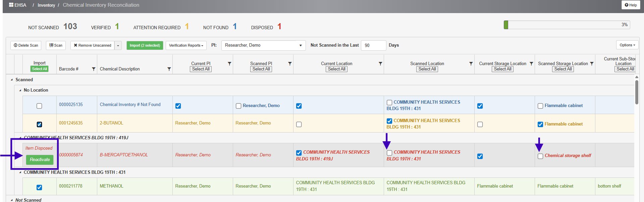644x202 pixels.
Task: Open the 2-BUTANOL chemical link
Action: point(111,123)
